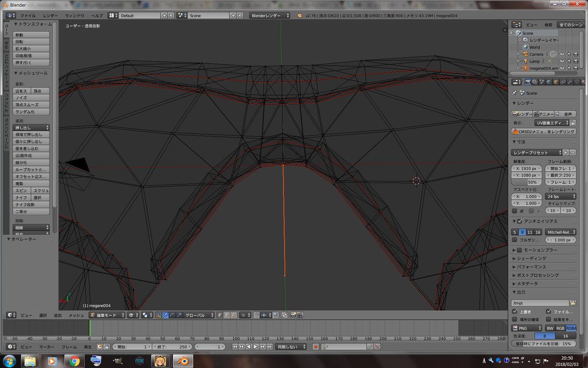Open the ファイル menu

click(x=28, y=16)
